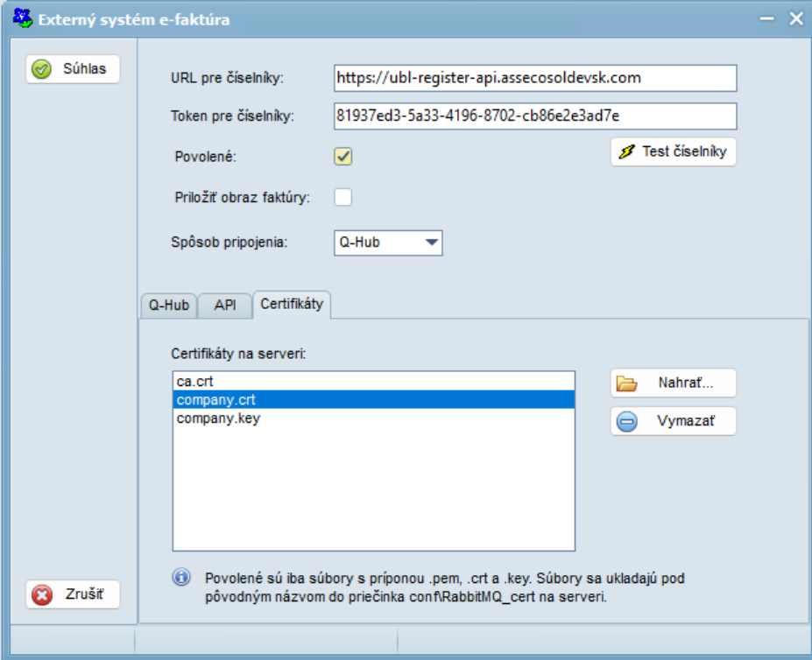Click into the Token pre číselníky field
The width and height of the screenshot is (812, 660).
tap(535, 116)
